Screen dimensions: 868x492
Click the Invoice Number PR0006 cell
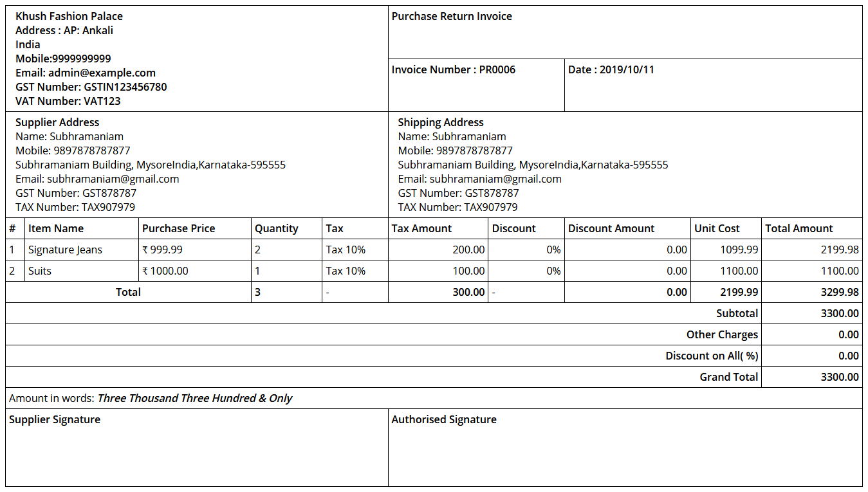(x=454, y=70)
